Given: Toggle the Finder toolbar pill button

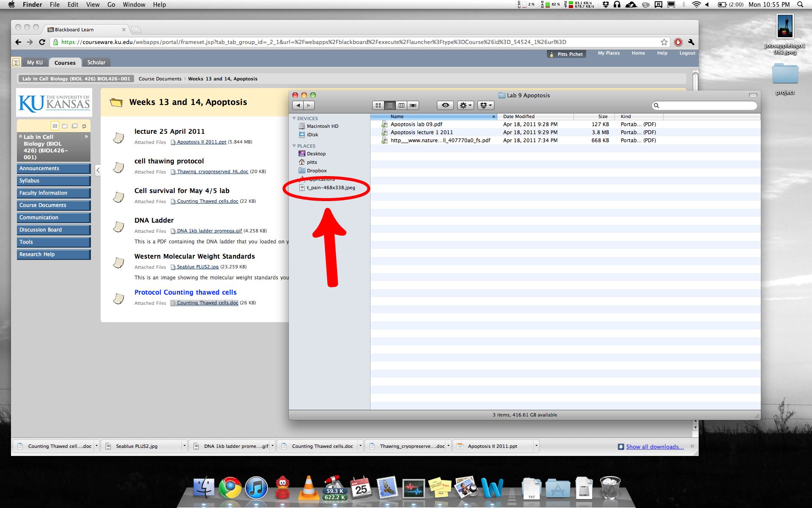Looking at the screenshot, I should (753, 95).
